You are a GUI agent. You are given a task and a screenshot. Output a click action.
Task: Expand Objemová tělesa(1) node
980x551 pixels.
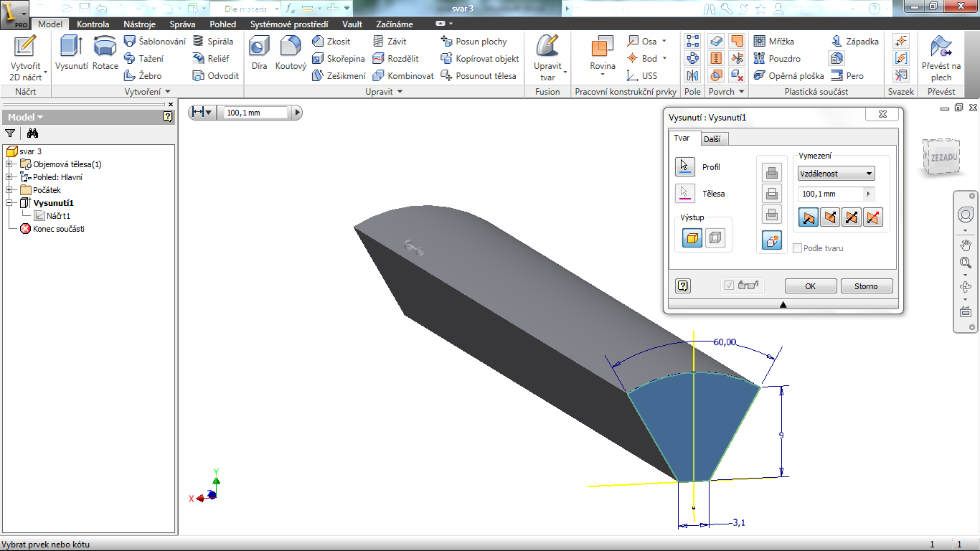(9, 164)
